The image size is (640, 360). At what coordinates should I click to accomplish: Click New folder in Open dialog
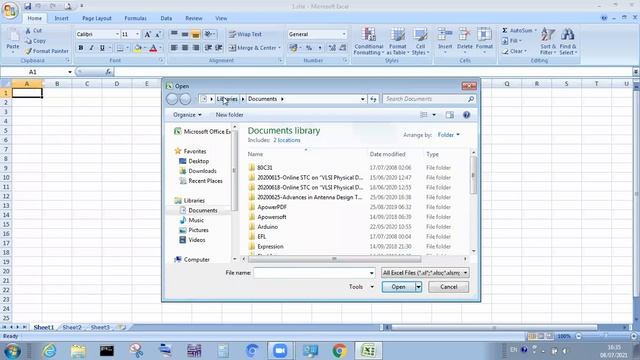(229, 115)
